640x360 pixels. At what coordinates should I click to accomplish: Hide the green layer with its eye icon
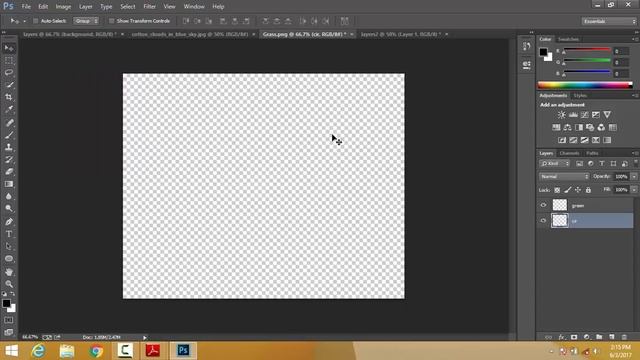pyautogui.click(x=543, y=205)
